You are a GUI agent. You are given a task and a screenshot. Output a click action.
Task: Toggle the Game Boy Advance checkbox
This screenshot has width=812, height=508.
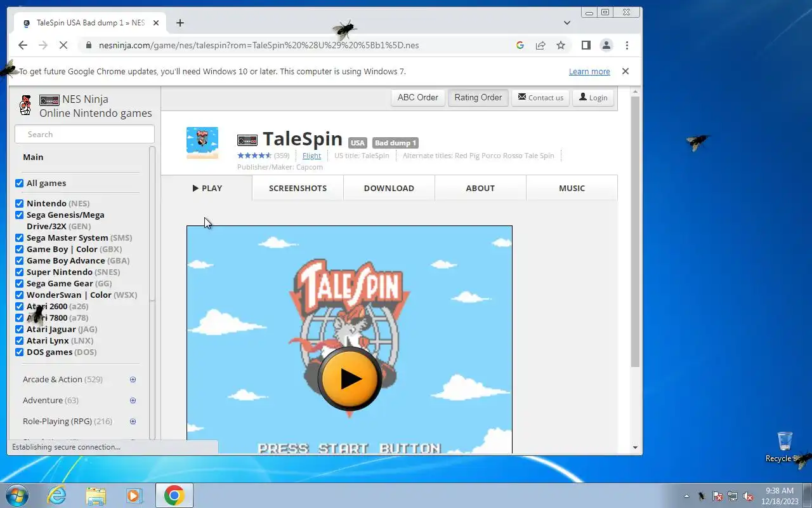(x=19, y=260)
